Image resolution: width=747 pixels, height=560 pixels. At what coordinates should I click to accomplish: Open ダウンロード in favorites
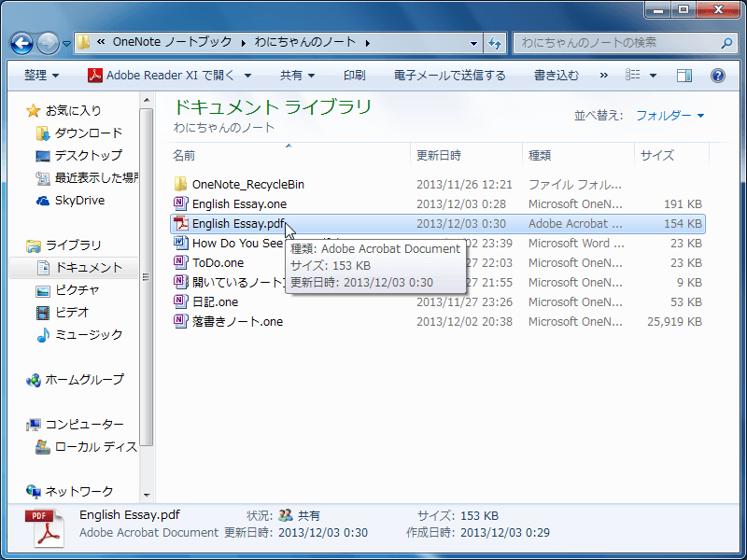pyautogui.click(x=79, y=133)
